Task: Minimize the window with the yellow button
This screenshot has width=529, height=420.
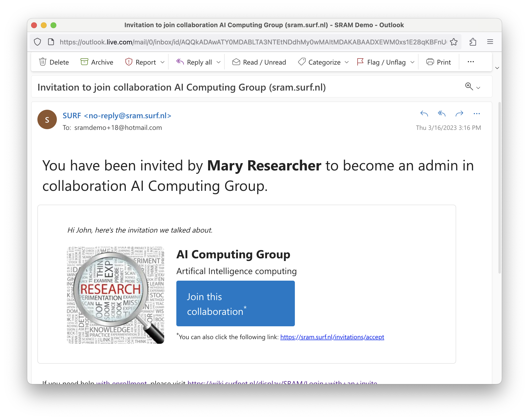Action: [x=44, y=25]
